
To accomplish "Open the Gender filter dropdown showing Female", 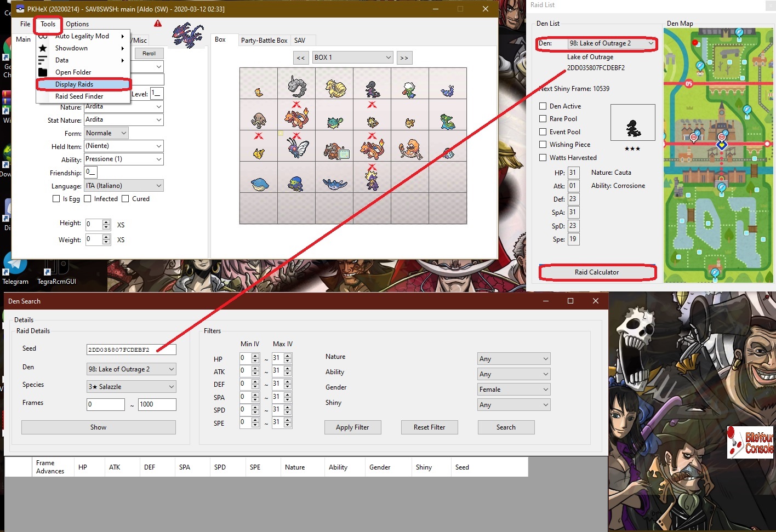I will tap(514, 390).
